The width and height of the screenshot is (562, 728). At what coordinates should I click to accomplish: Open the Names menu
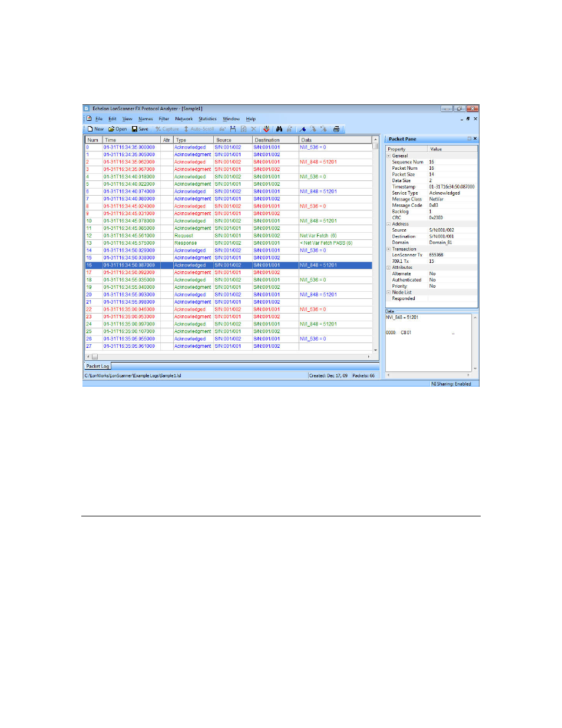[146, 119]
